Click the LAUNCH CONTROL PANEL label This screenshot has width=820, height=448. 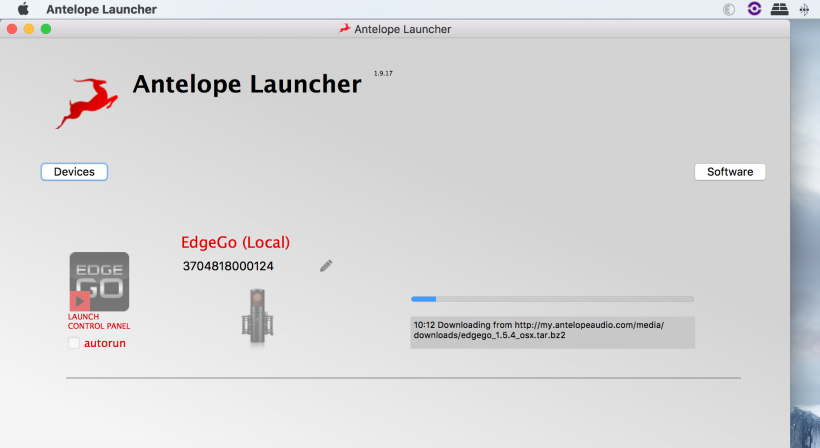(x=99, y=321)
